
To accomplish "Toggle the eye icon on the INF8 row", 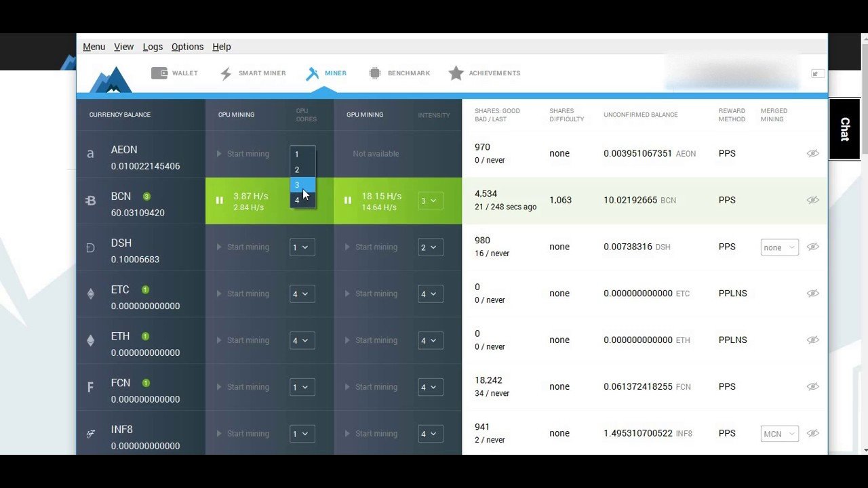I will pyautogui.click(x=812, y=433).
